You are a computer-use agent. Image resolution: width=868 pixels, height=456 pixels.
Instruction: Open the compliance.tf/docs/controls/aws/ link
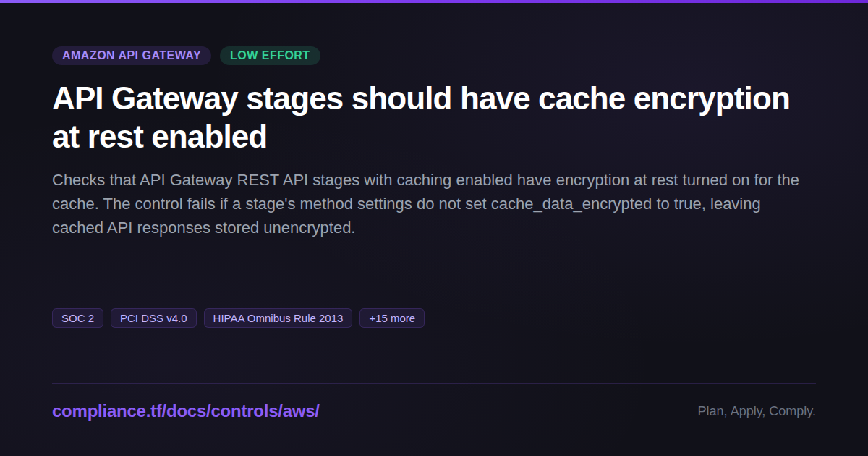point(186,411)
